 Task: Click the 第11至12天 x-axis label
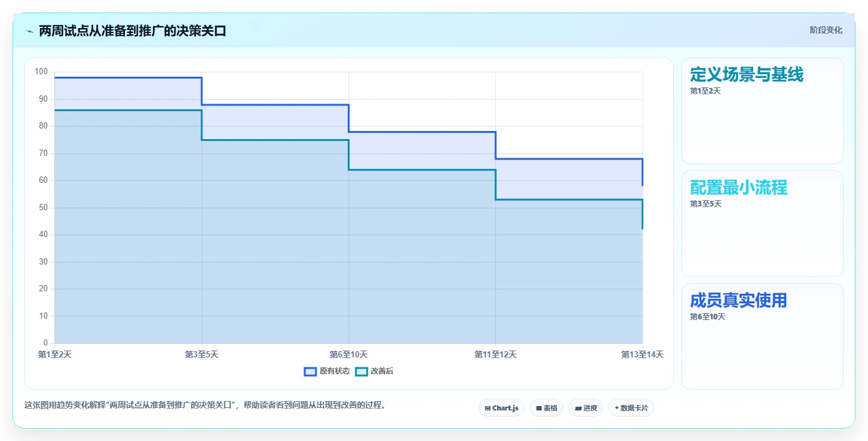pyautogui.click(x=496, y=354)
